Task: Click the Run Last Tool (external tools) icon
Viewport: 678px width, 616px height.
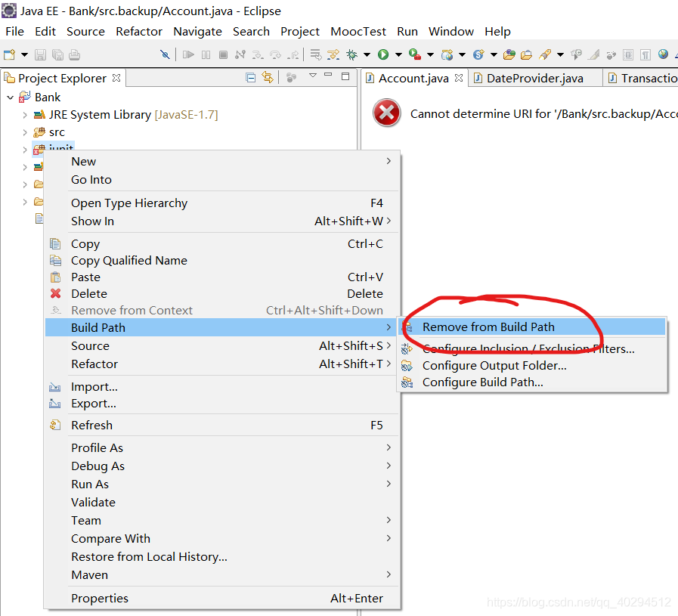Action: 415,54
